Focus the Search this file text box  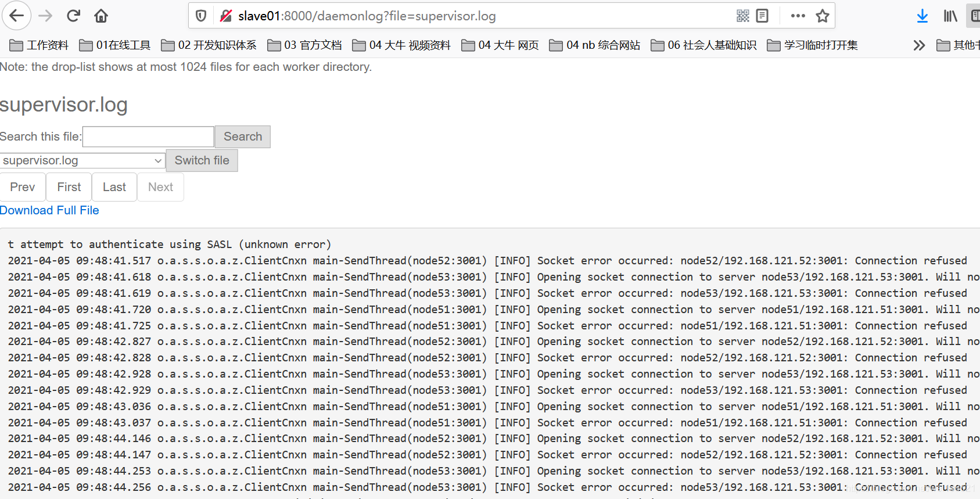tap(148, 137)
